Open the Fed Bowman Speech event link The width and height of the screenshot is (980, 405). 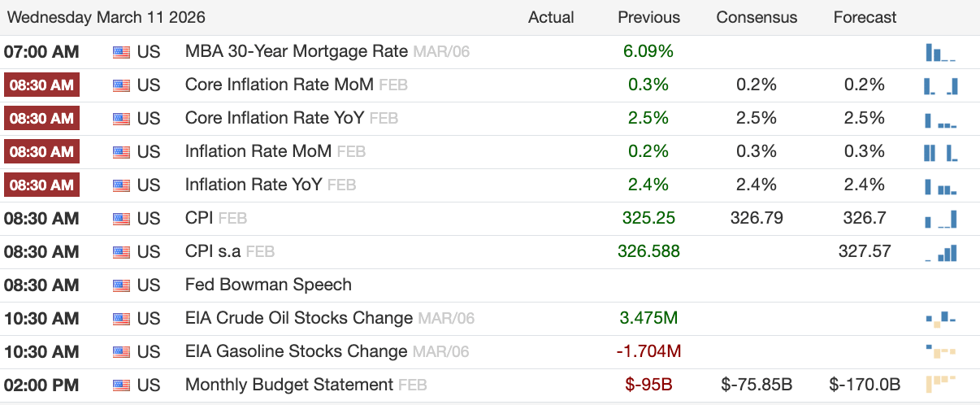(x=268, y=285)
